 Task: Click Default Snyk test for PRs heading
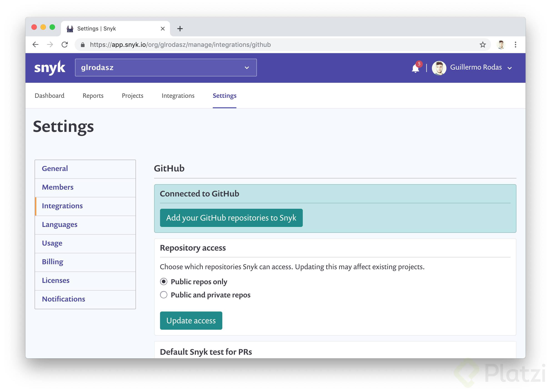[x=206, y=352]
